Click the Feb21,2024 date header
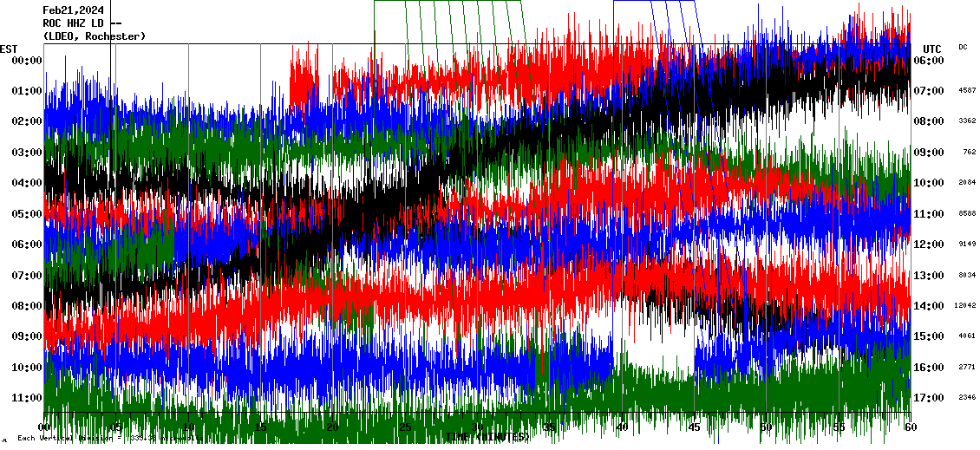This screenshot has width=980, height=450. coord(73,10)
